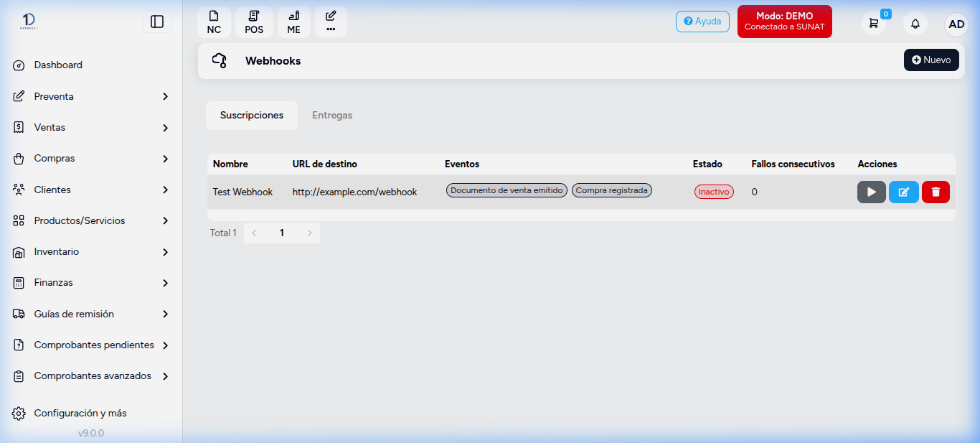Click the company logo
The height and width of the screenshot is (443, 980).
(x=29, y=22)
